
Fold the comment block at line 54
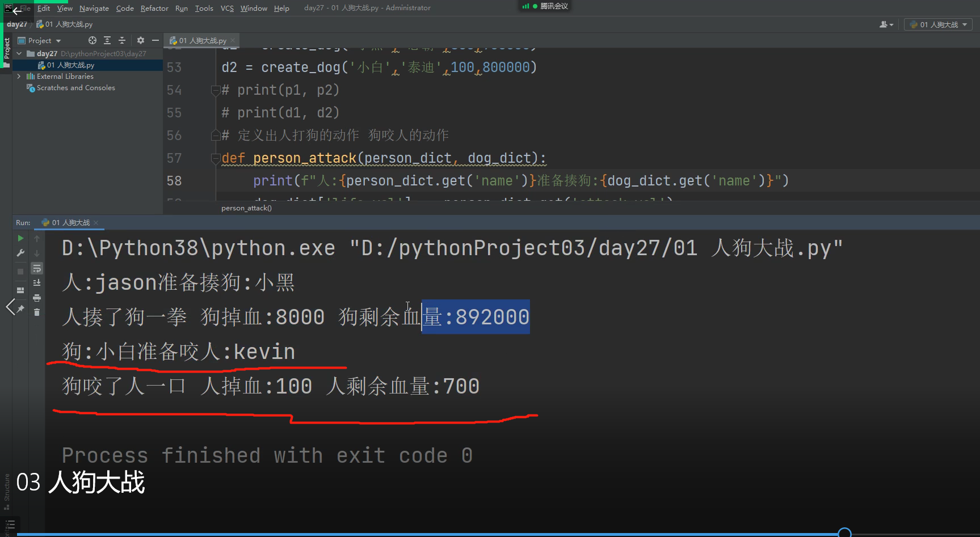(216, 90)
